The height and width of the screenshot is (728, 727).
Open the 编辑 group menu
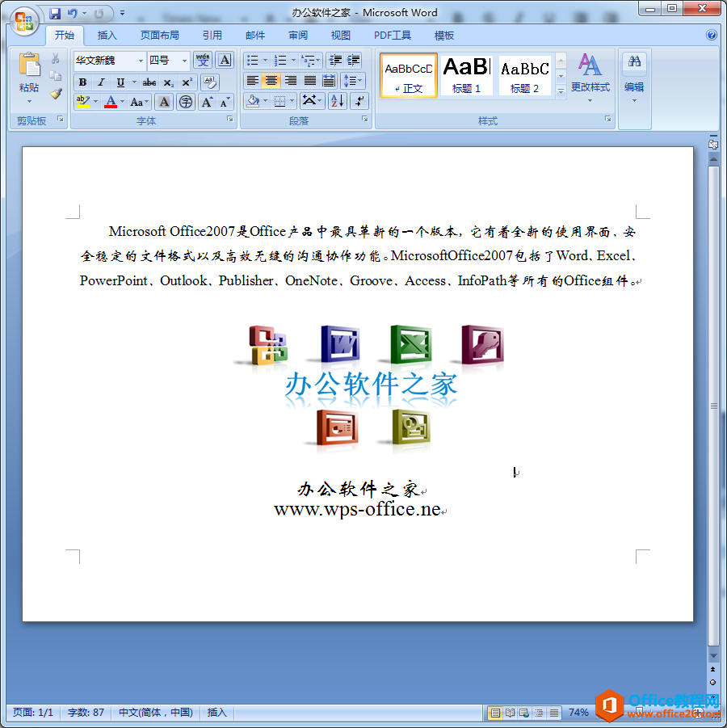[x=634, y=78]
